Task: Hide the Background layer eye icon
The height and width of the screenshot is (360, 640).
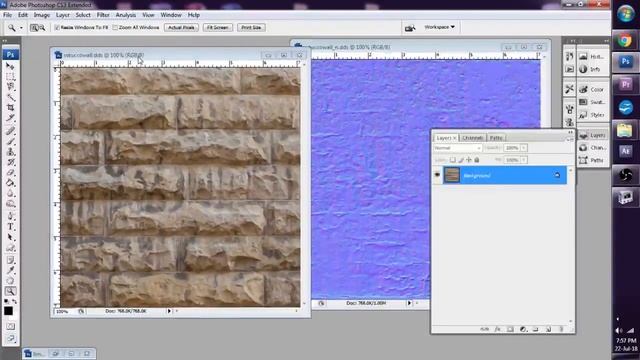Action: tap(437, 175)
